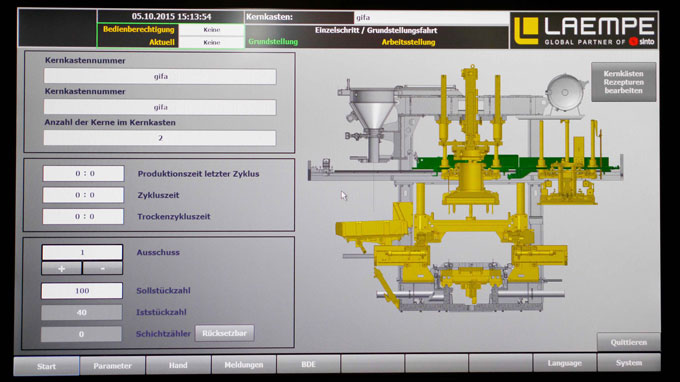Click the gray sand hopper in machine diagram
This screenshot has width=680, height=382.
tap(372, 108)
